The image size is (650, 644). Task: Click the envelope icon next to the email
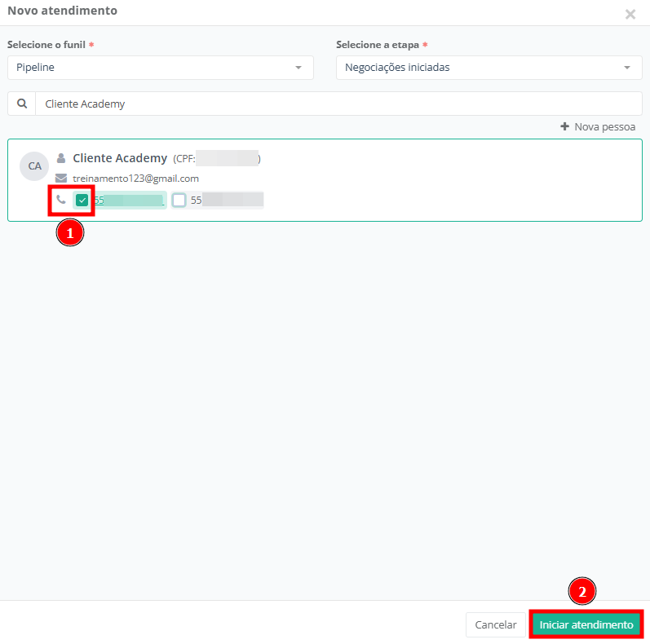(x=61, y=179)
